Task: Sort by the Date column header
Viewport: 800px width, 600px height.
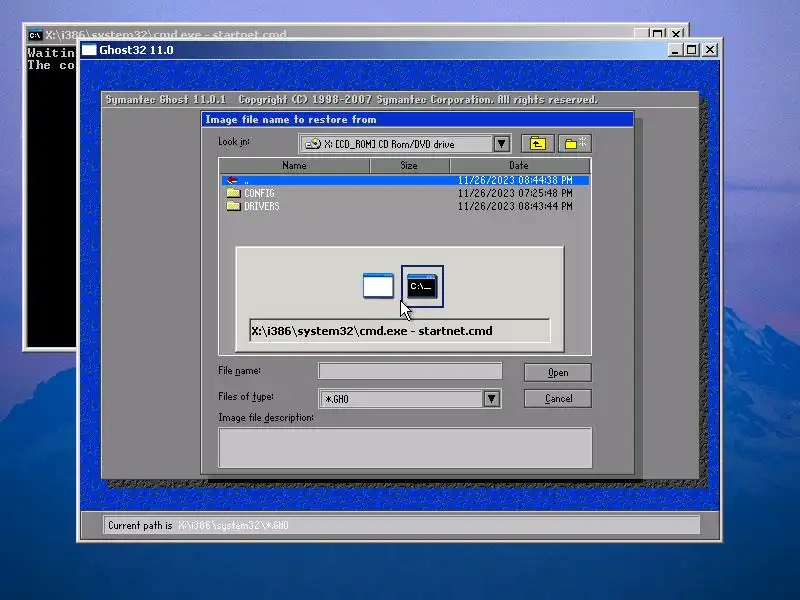Action: (519, 165)
